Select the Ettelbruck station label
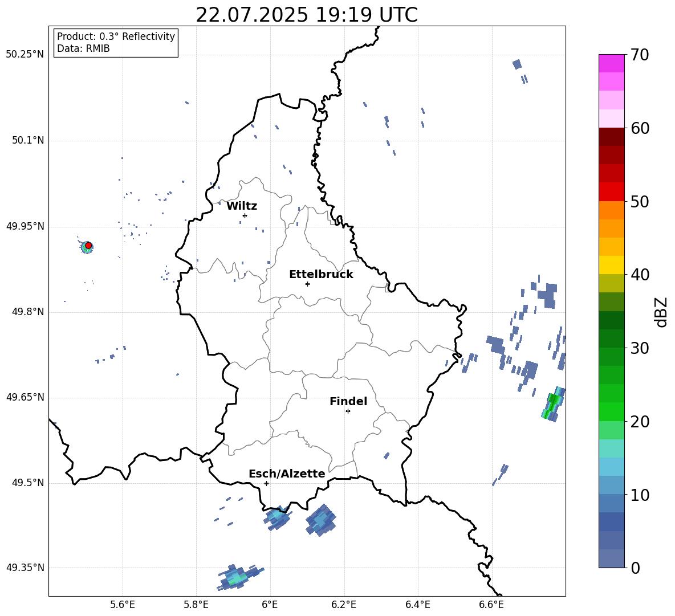 tap(321, 275)
